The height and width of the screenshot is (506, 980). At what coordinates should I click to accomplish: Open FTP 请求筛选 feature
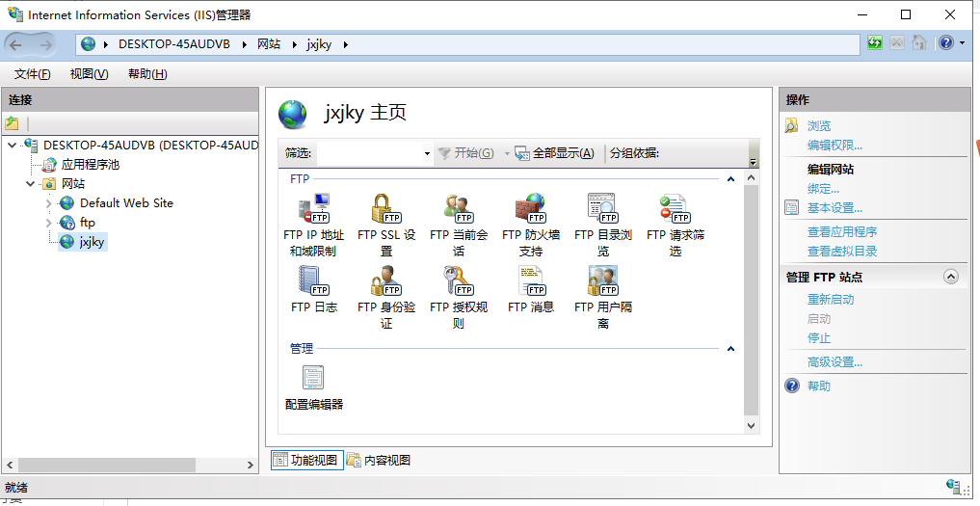coord(675,225)
